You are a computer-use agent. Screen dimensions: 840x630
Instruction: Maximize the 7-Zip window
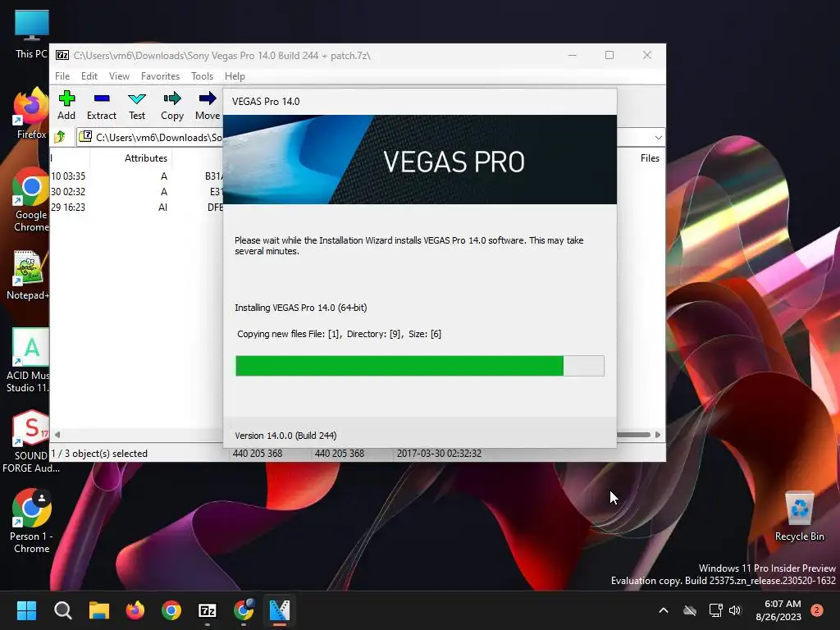pos(609,55)
